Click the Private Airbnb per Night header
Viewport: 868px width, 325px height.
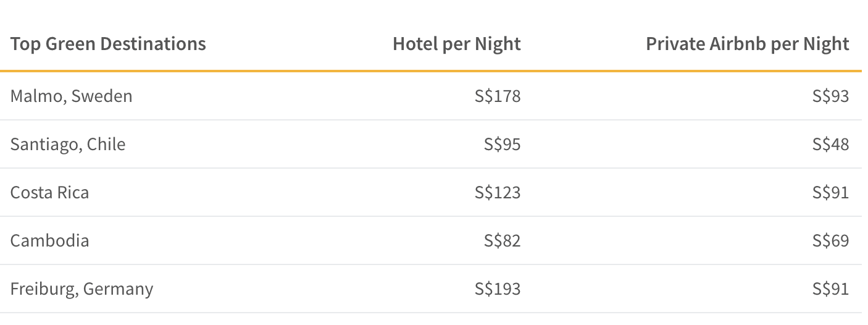click(748, 44)
